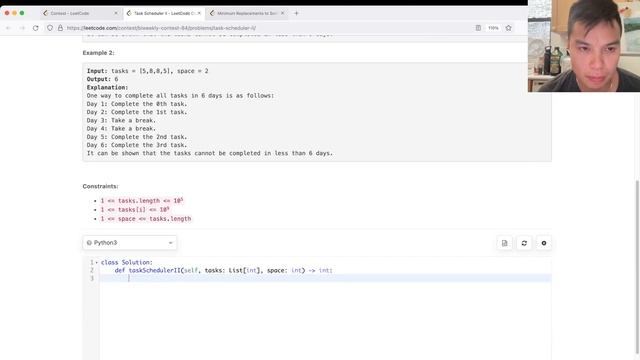Screen dimensions: 640x360
Task: Click 'Day 4: Take a break.' line
Action: (121, 129)
